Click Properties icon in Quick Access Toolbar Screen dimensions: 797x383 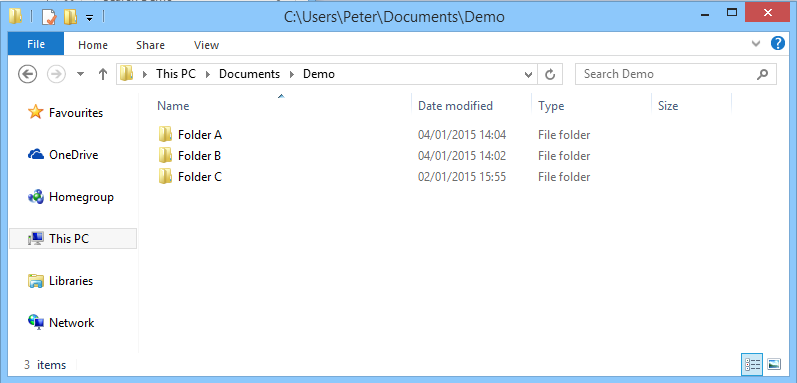click(x=49, y=17)
